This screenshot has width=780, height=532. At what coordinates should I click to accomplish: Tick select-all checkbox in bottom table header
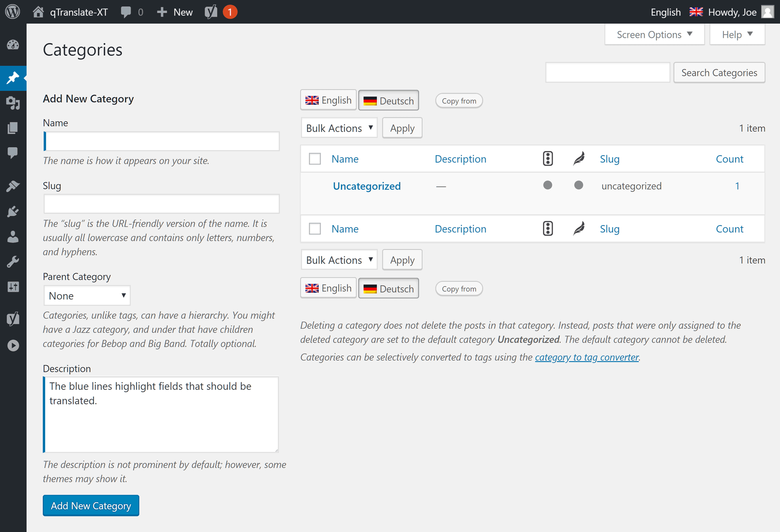(315, 229)
